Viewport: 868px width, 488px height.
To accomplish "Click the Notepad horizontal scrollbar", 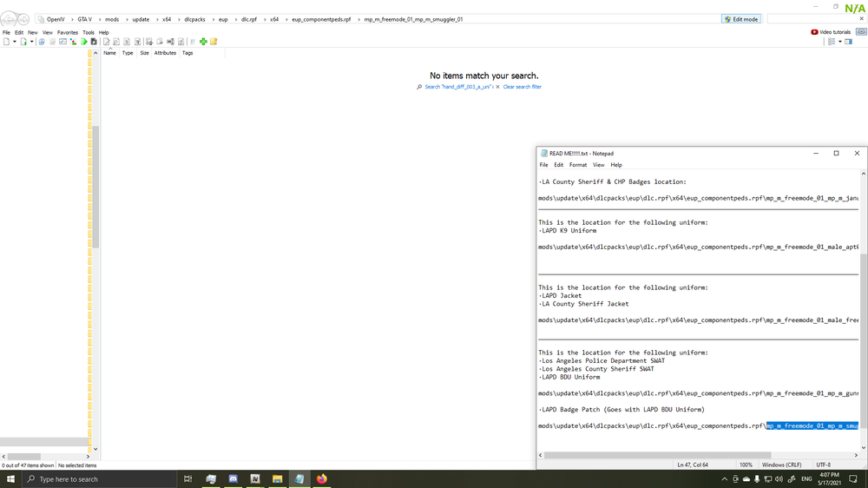I will (657, 455).
